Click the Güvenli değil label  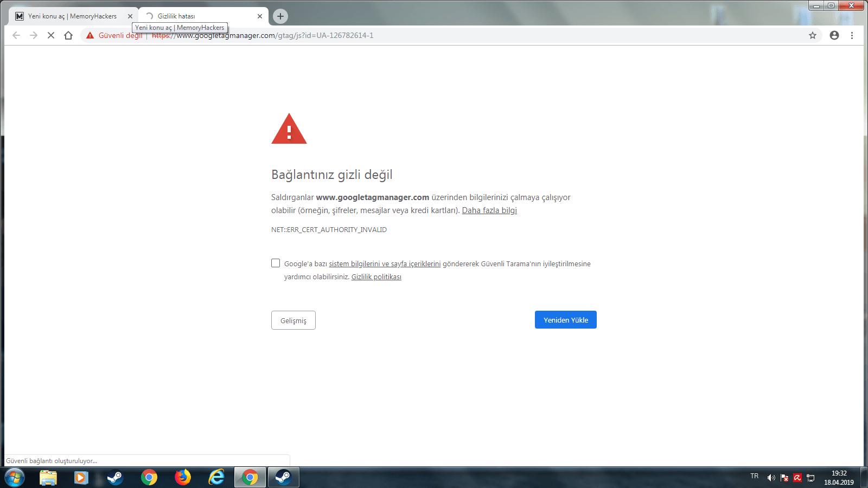120,35
